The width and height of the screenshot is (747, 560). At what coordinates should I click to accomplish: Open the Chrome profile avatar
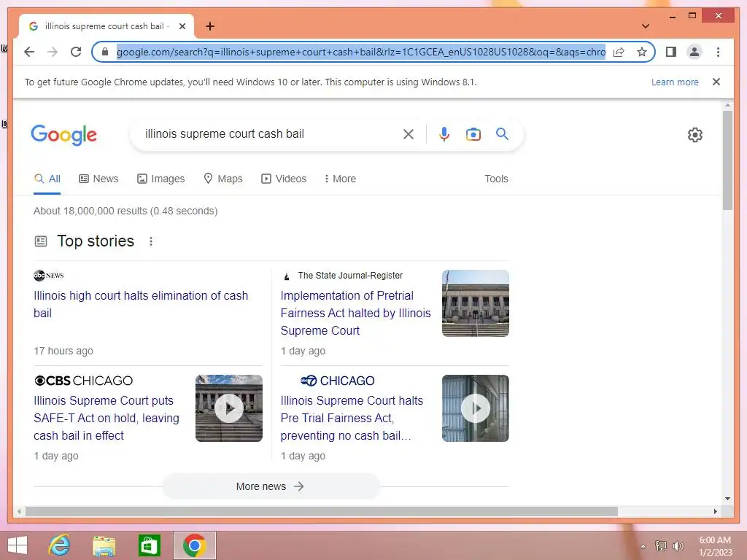(x=694, y=52)
